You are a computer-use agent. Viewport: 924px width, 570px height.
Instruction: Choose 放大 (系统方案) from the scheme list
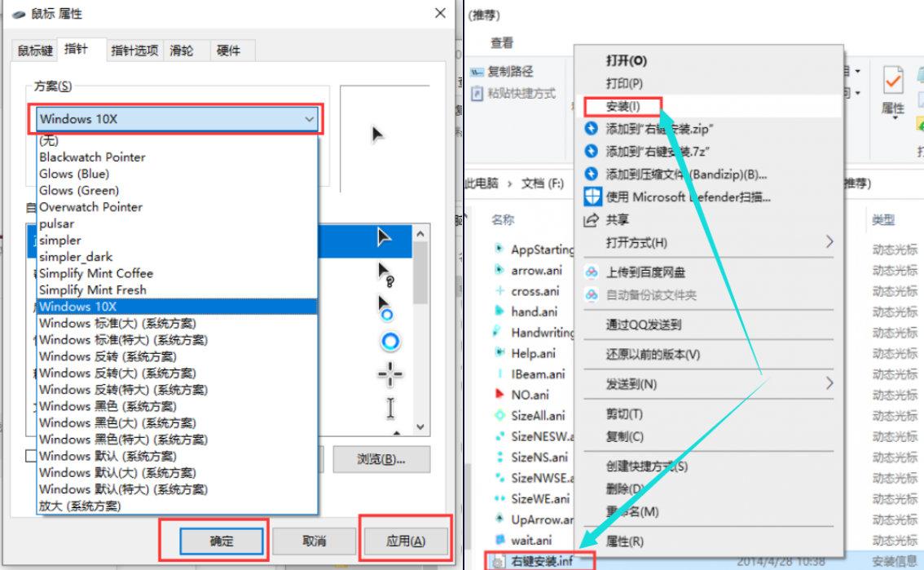pos(178,506)
